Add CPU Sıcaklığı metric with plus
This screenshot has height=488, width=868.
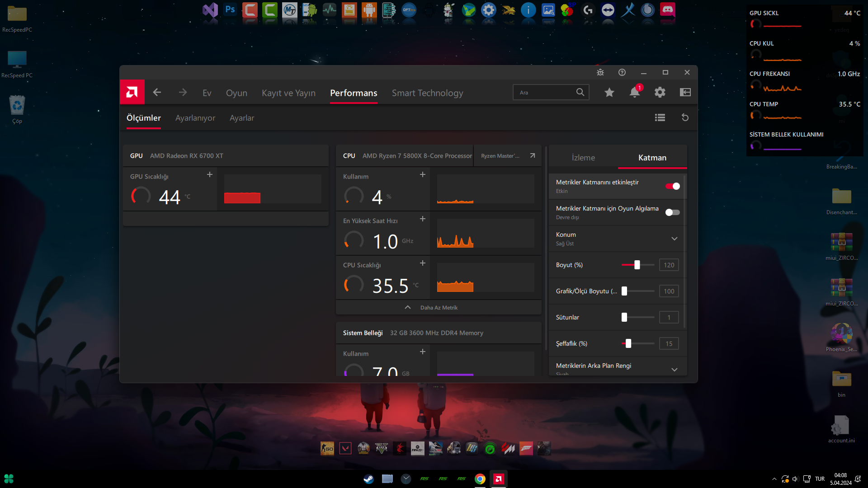423,263
